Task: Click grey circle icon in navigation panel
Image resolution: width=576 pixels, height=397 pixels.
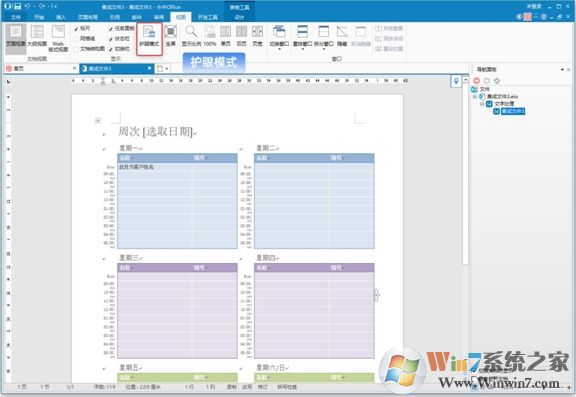Action: [487, 80]
